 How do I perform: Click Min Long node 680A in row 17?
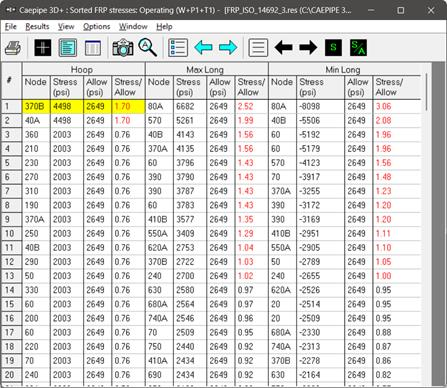click(282, 333)
